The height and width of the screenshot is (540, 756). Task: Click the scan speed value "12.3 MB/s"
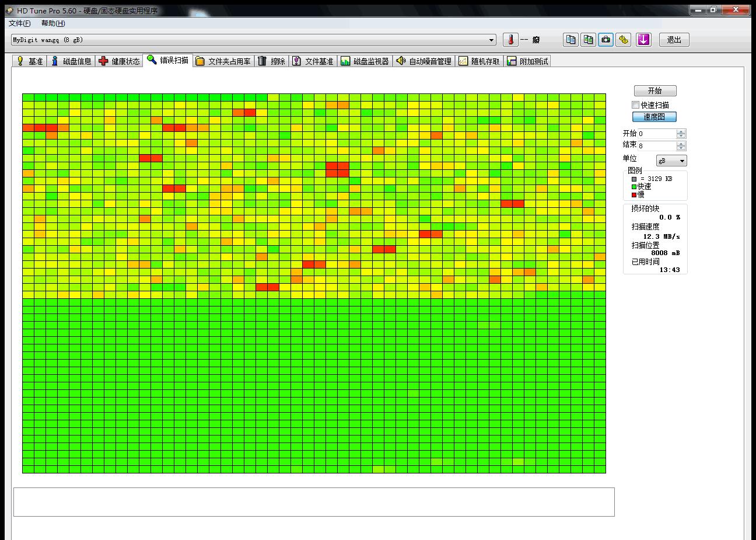[661, 236]
